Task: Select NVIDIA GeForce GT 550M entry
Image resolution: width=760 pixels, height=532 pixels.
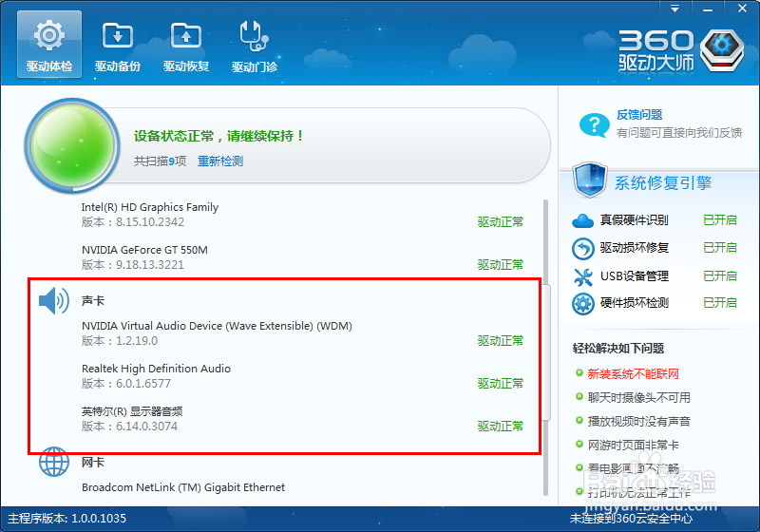Action: tap(144, 250)
